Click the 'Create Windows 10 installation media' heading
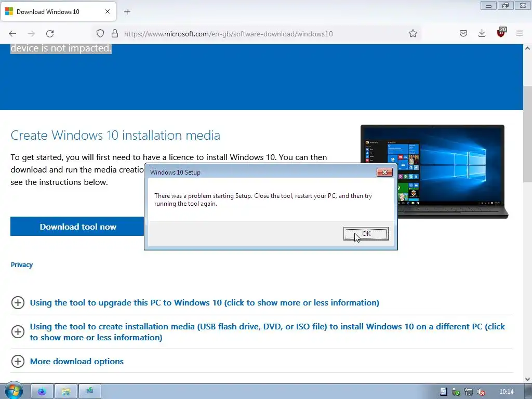532x399 pixels. tap(115, 136)
